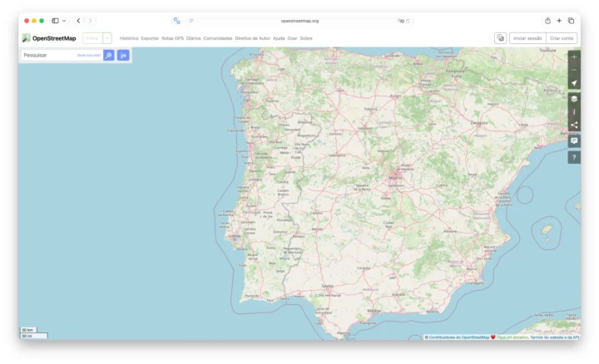Show my location with the arrow icon

coord(574,83)
